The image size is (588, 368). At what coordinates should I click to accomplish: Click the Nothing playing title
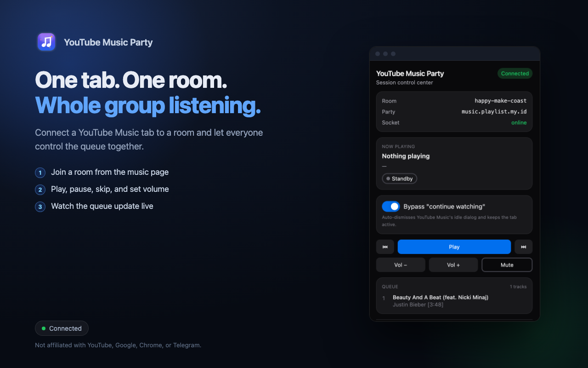pos(406,156)
